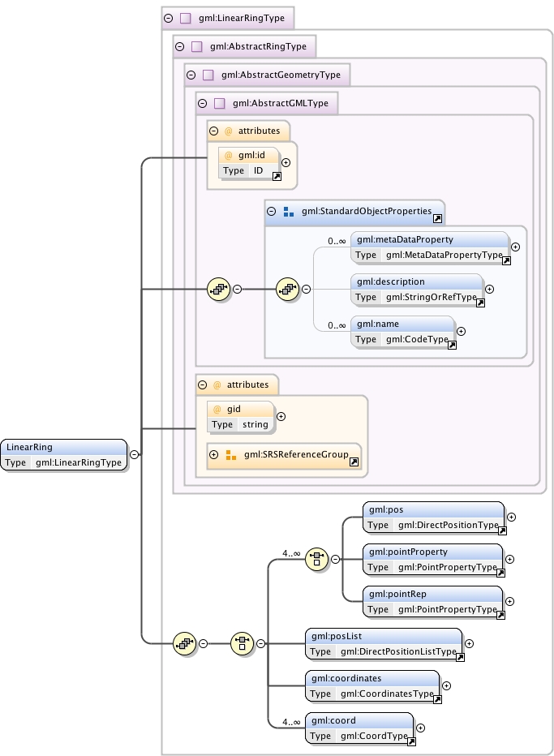Viewport: 554px width, 756px height.
Task: Expand the gml:pos element
Action: point(511,517)
